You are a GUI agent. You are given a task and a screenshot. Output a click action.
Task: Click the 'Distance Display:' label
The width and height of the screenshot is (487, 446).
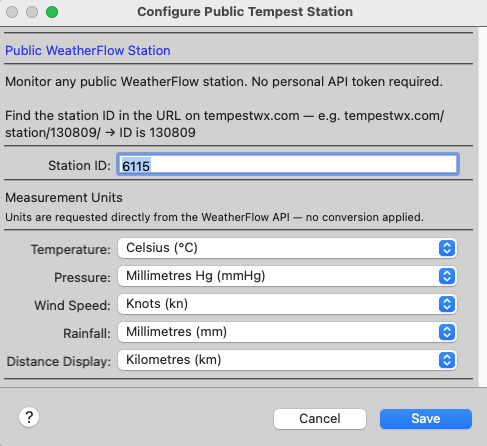click(59, 361)
